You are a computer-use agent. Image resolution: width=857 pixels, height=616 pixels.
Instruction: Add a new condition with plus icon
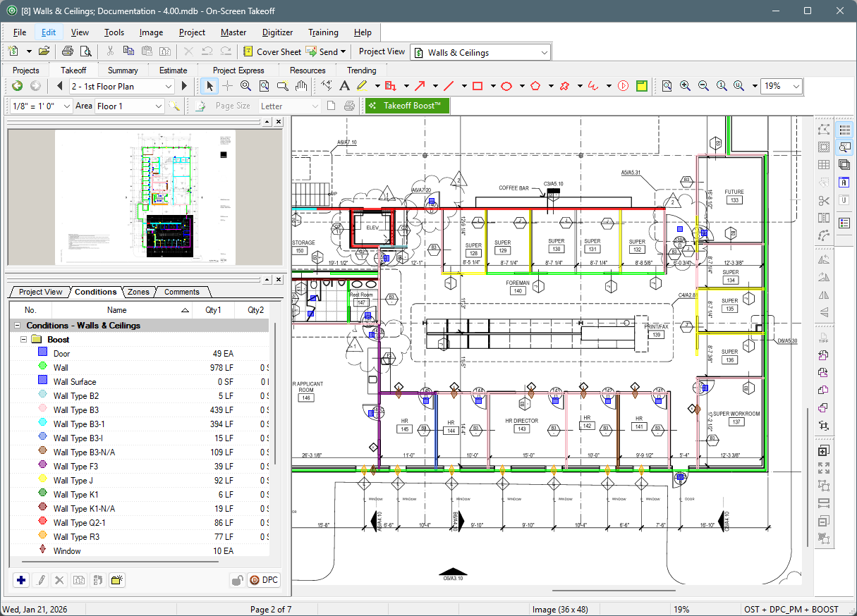coord(21,580)
